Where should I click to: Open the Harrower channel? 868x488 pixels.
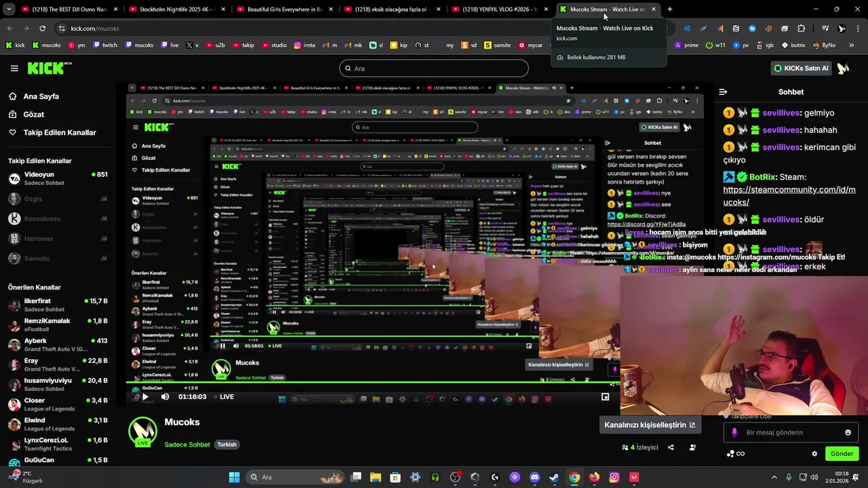tap(58, 239)
